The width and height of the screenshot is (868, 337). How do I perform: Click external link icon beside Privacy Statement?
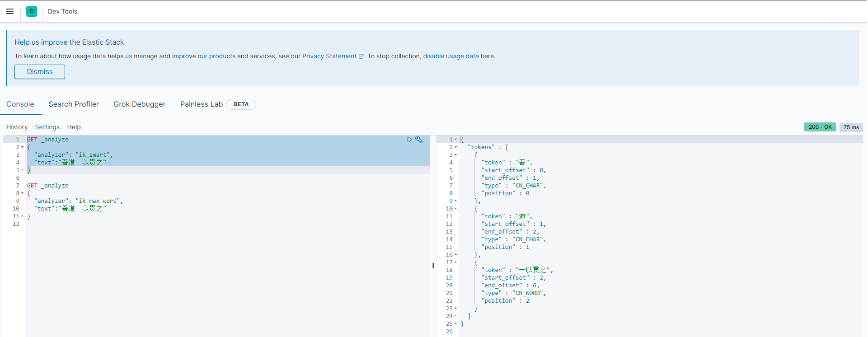[x=361, y=56]
